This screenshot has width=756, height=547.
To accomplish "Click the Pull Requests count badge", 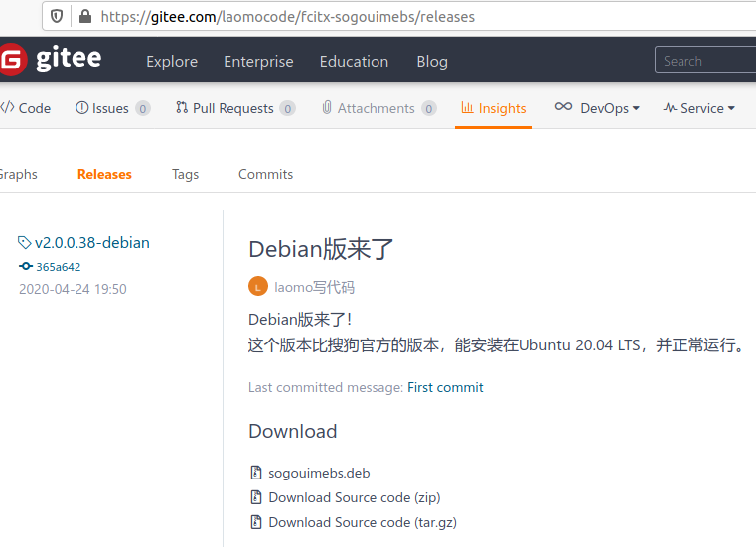I will [x=288, y=109].
